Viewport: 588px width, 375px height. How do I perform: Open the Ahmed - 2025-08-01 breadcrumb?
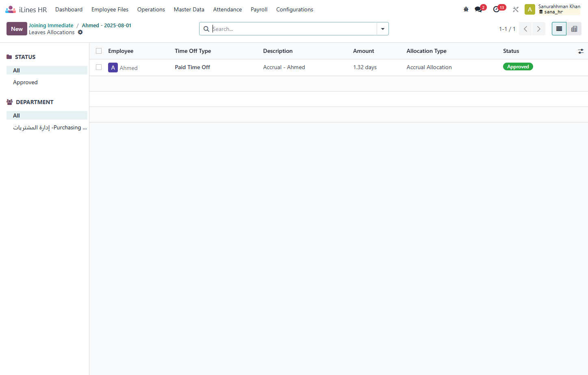106,25
